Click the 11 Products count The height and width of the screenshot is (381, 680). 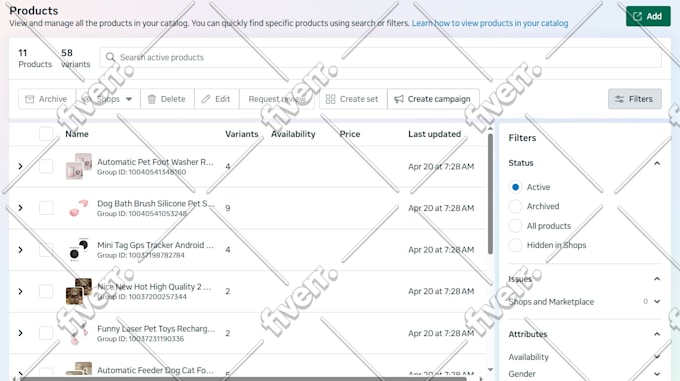click(35, 58)
